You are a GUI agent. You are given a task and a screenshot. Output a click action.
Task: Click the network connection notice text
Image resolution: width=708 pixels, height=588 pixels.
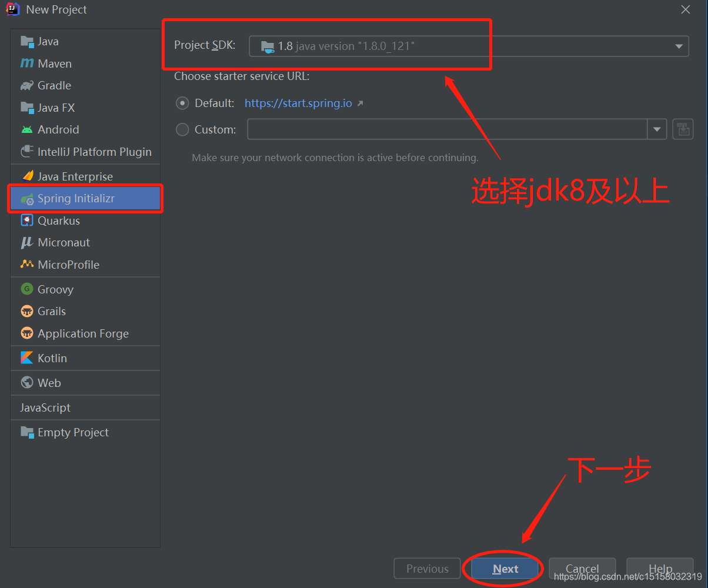coord(335,158)
